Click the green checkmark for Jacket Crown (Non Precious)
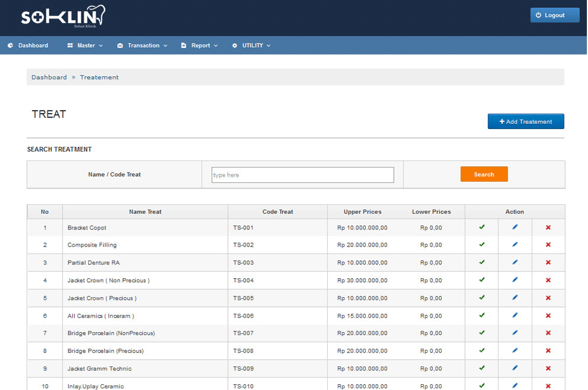The width and height of the screenshot is (588, 390). [482, 280]
